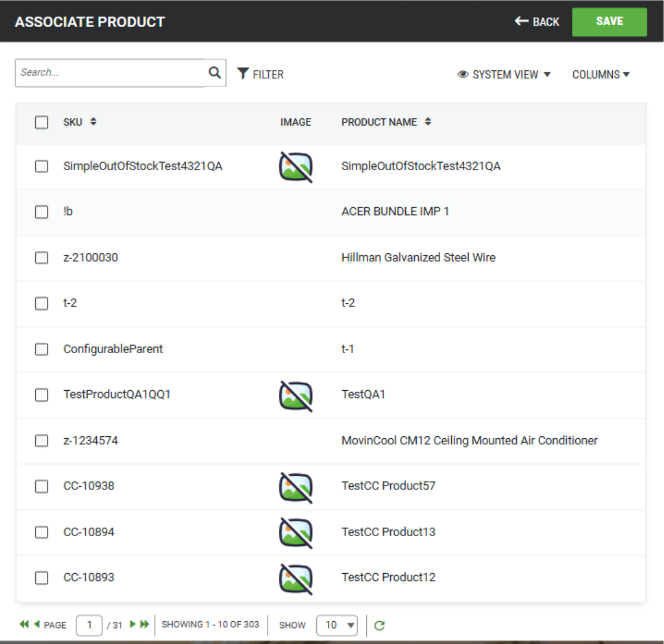The height and width of the screenshot is (644, 664).
Task: Expand the Columns dropdown
Action: (601, 75)
